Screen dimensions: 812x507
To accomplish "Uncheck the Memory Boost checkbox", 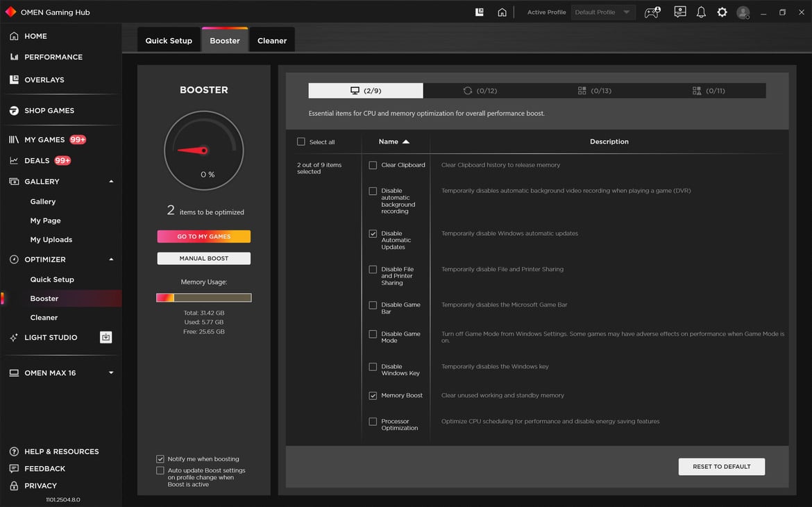I will 373,396.
